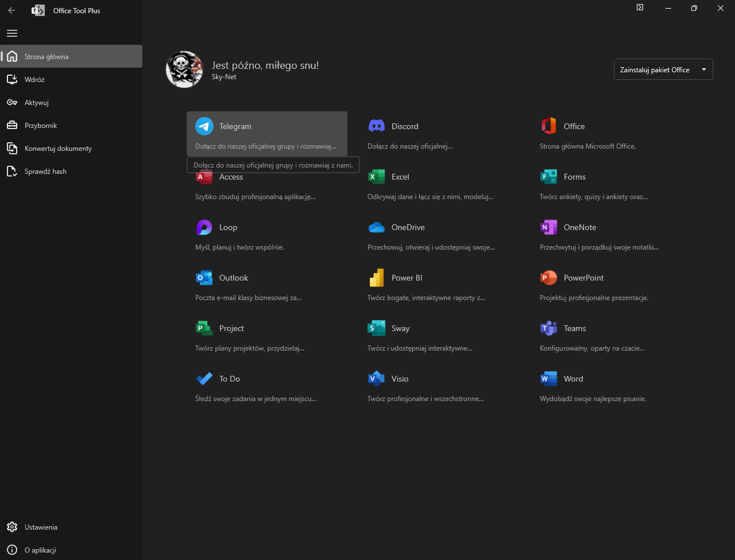Open the Przybornik page

coord(71,125)
